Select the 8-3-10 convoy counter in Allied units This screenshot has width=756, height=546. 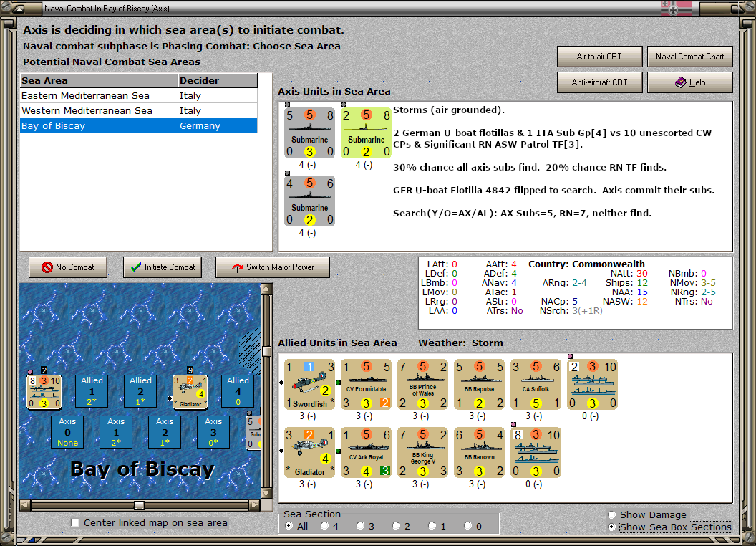(x=535, y=452)
